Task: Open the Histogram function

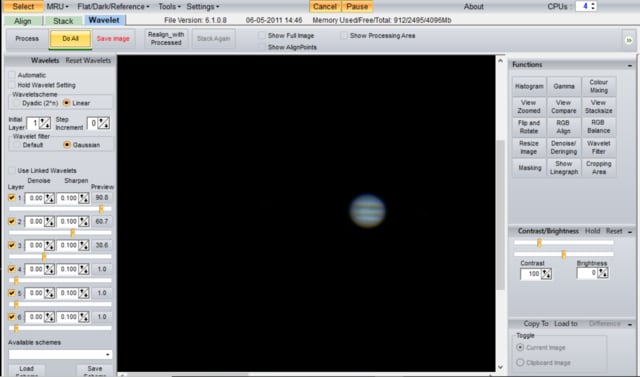Action: (529, 86)
